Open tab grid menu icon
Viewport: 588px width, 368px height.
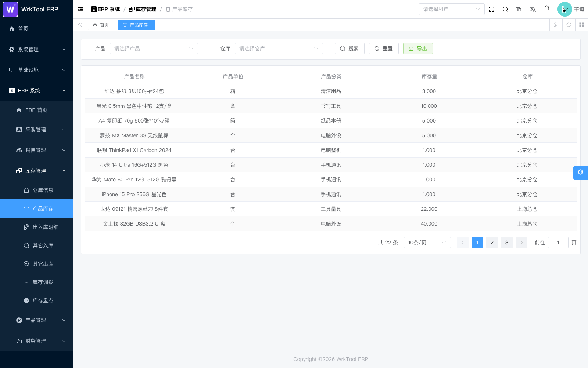pos(581,25)
